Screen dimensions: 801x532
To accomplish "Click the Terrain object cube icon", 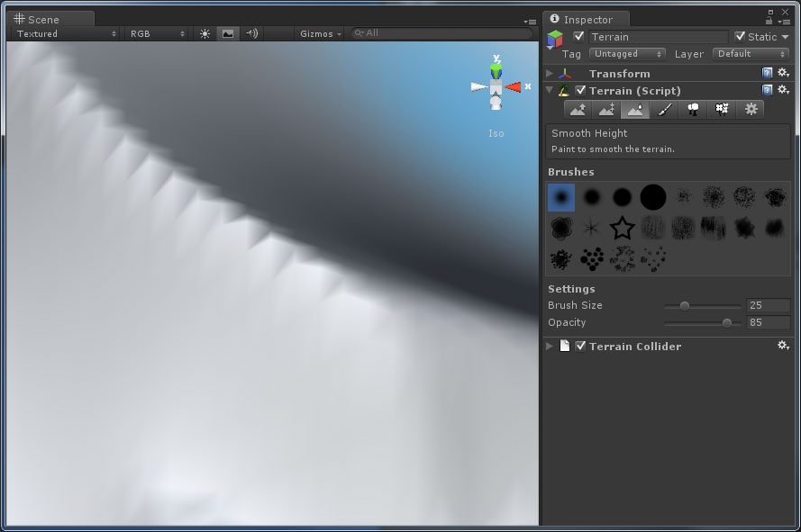I will pyautogui.click(x=555, y=39).
